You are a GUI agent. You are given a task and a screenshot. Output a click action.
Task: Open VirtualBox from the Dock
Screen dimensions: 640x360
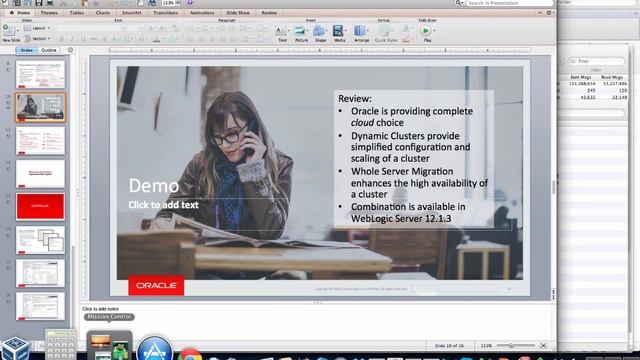[x=15, y=349]
